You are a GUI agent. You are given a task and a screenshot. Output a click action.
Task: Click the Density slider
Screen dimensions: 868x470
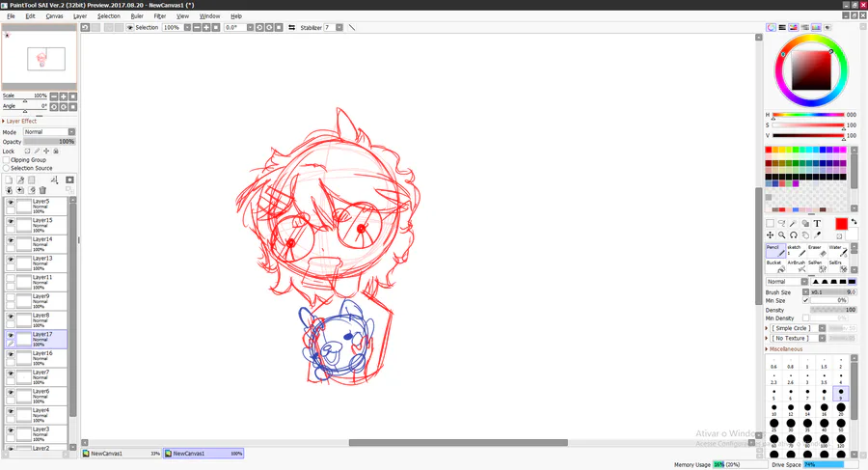[833, 310]
